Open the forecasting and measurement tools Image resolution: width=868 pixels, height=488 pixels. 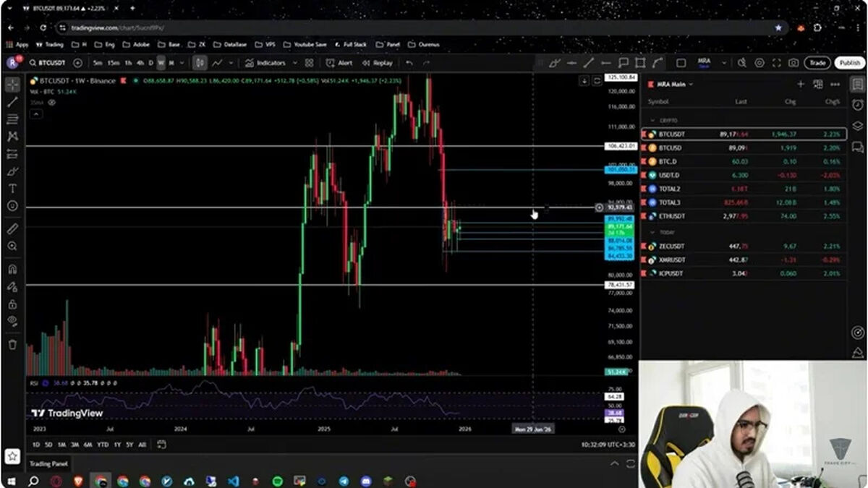point(12,153)
